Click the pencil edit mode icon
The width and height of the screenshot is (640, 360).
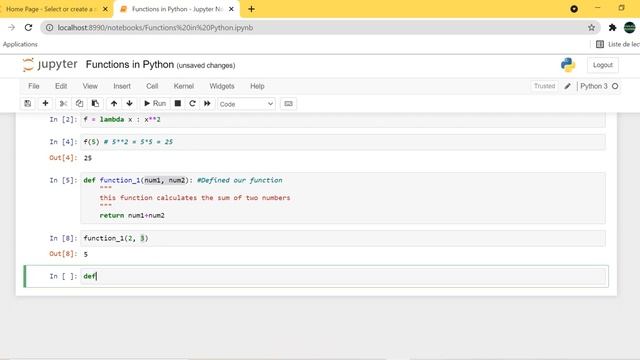point(567,86)
